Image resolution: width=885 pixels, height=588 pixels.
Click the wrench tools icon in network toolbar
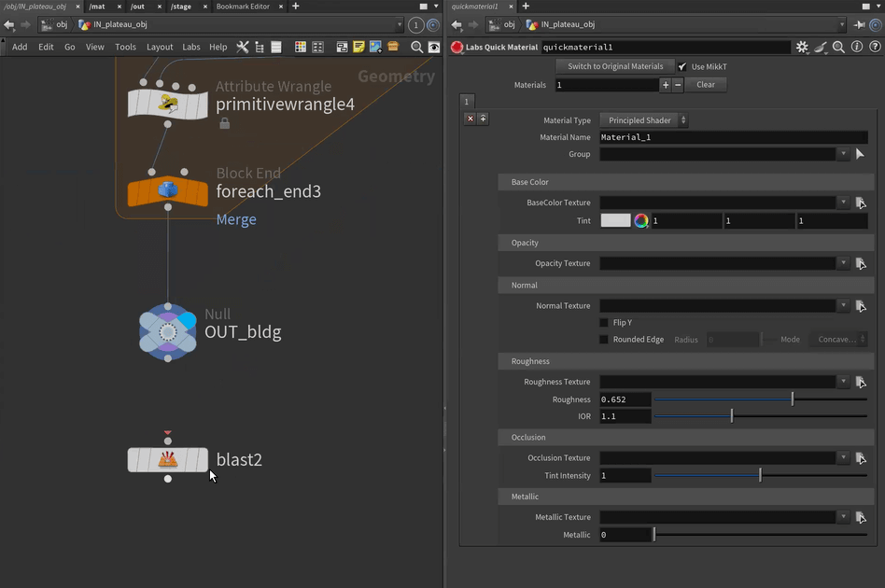[243, 47]
